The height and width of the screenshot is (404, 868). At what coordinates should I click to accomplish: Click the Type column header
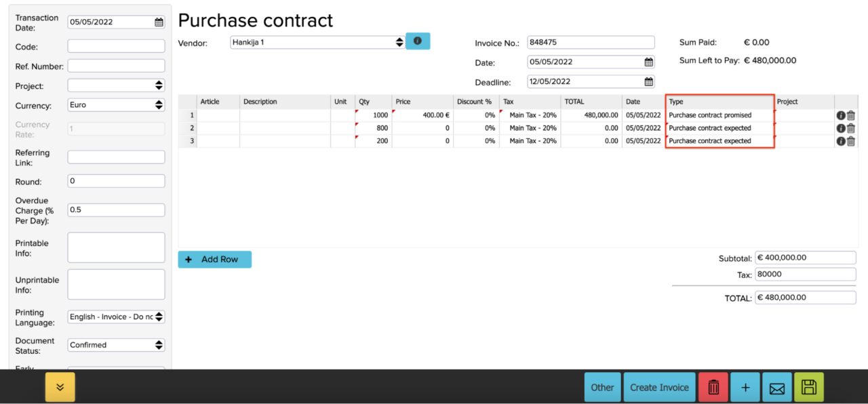click(720, 102)
